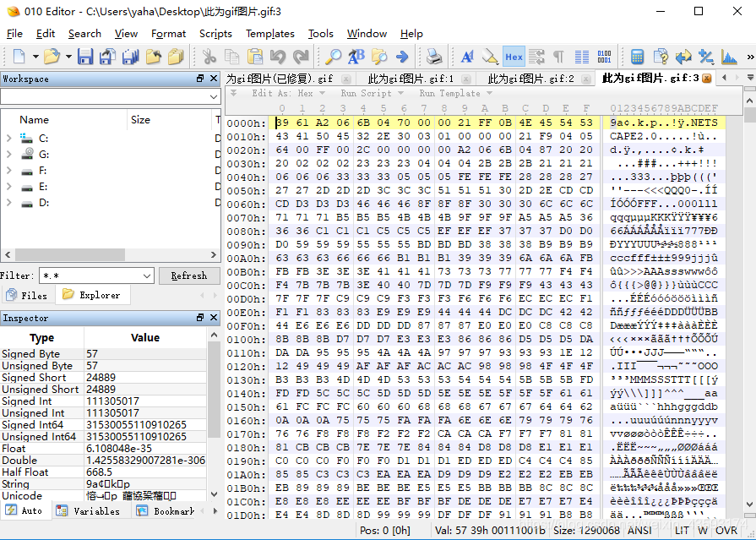This screenshot has width=756, height=540.
Task: Click the Convert yellow arrows icon
Action: click(683, 57)
